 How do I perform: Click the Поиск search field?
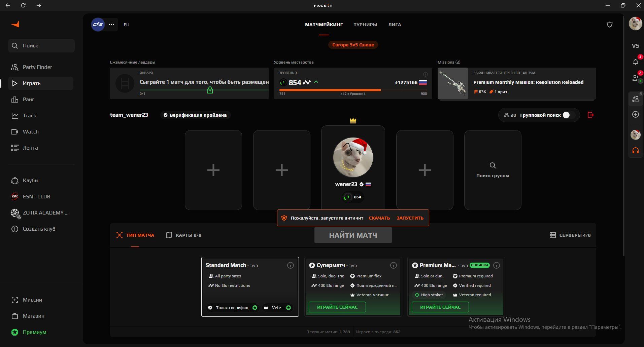[x=41, y=46]
